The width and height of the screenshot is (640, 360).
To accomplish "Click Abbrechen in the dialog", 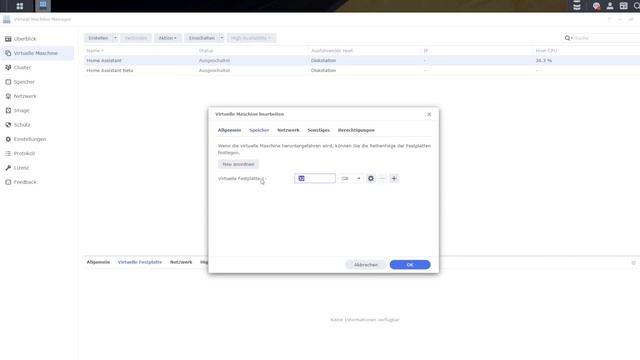I will 366,265.
